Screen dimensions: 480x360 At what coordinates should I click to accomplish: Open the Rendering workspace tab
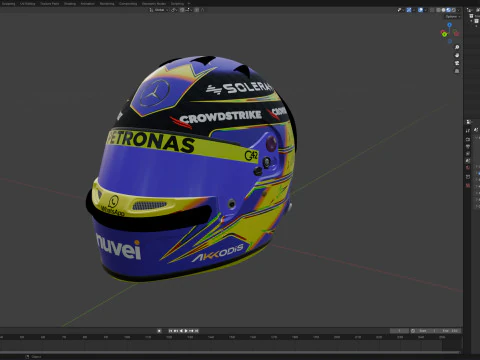pos(107,4)
